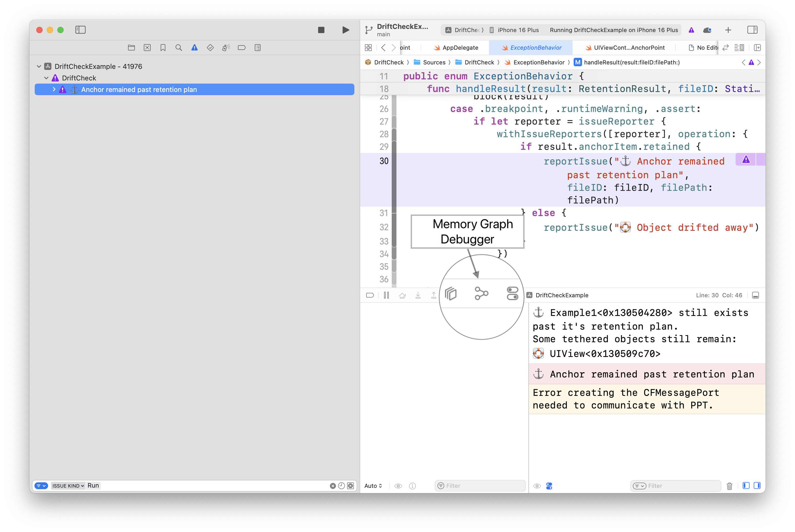Open the Auto variables scope dropdown
The height and width of the screenshot is (532, 795).
373,486
